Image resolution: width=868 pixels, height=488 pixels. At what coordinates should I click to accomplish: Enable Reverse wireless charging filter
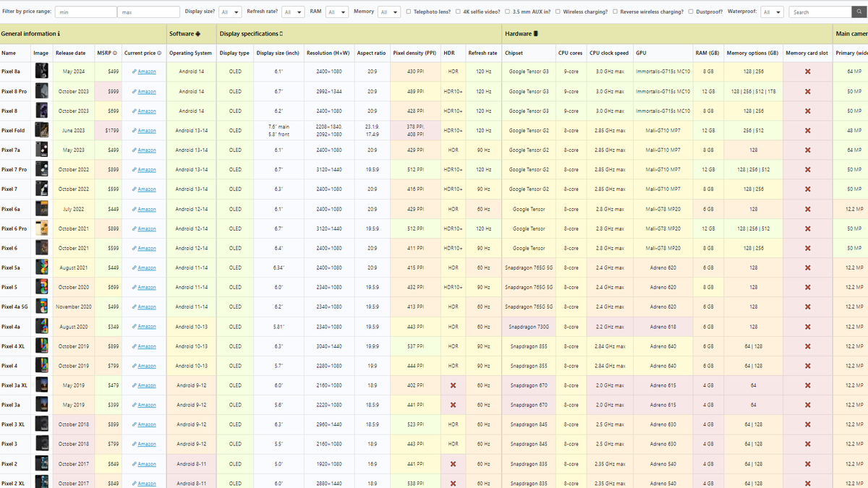click(616, 12)
